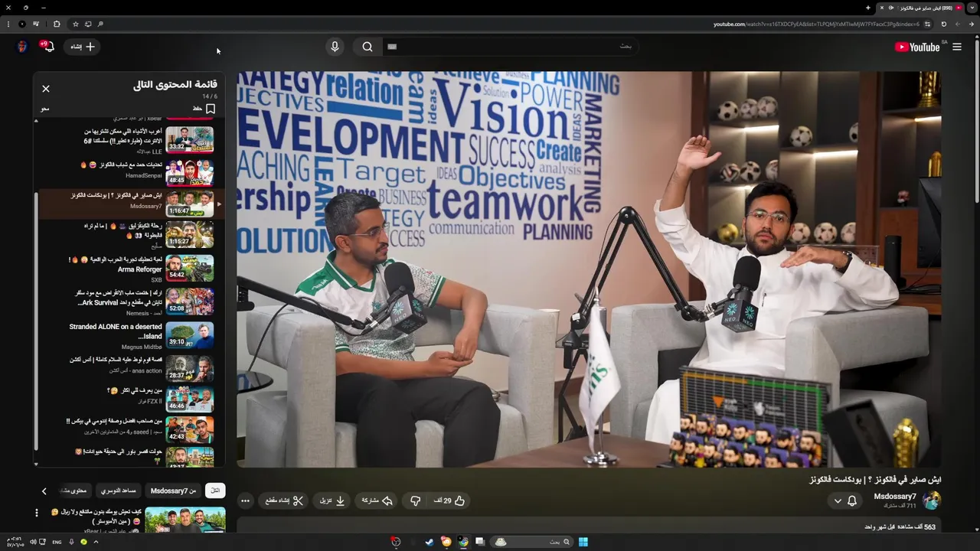Play queue video 'مين يعرف للي اكثر' 46:46

[x=132, y=399]
